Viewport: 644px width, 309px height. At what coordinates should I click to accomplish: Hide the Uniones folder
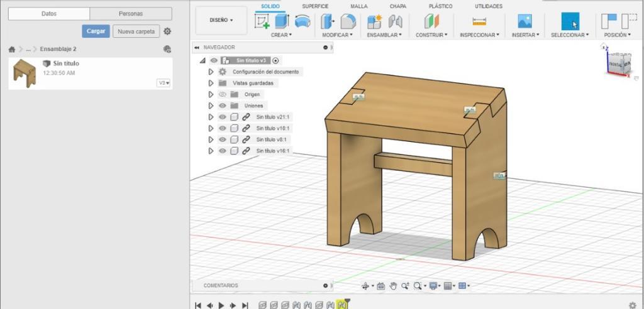pos(222,106)
